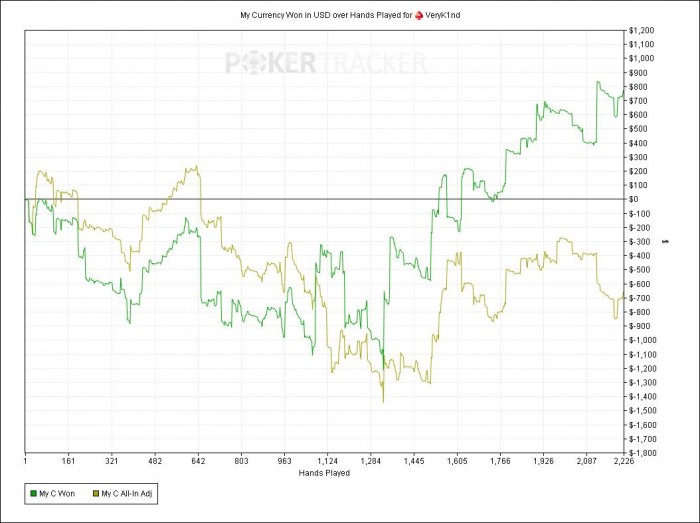Screen dimensions: 700x523
Task: Click the $-1,800 y-axis label
Action: click(643, 452)
